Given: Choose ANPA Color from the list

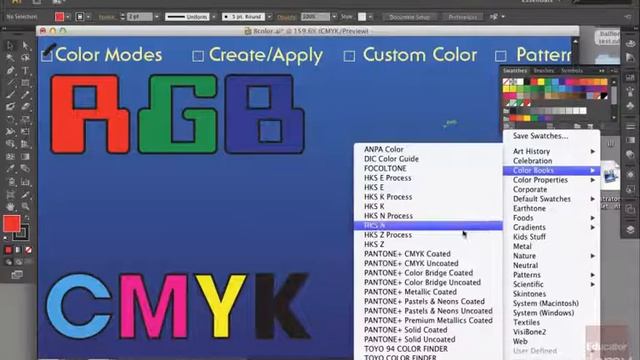Looking at the screenshot, I should (x=428, y=149).
